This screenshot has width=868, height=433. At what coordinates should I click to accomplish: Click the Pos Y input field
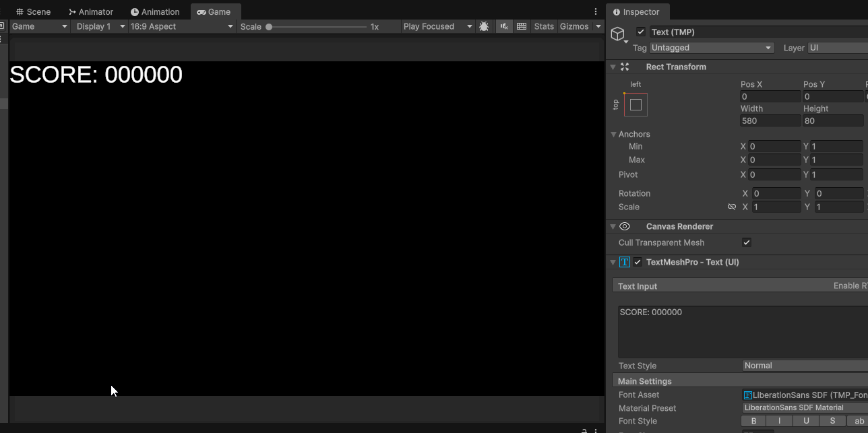833,96
